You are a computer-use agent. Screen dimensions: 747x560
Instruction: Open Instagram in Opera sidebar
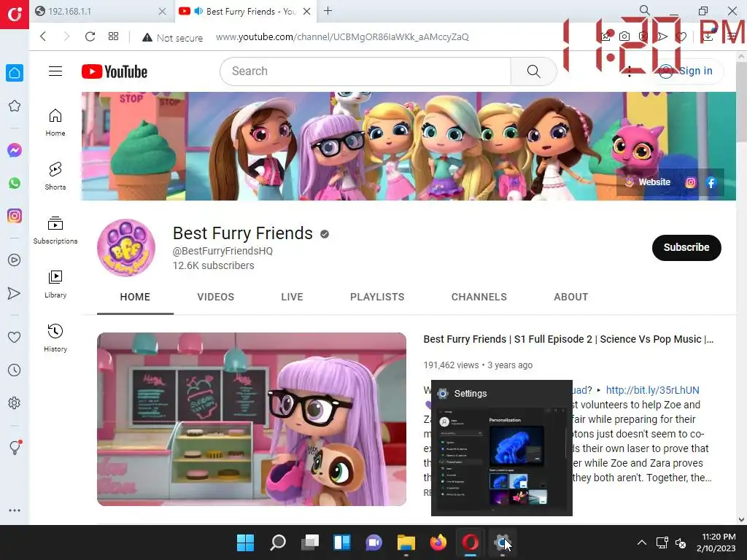click(15, 216)
